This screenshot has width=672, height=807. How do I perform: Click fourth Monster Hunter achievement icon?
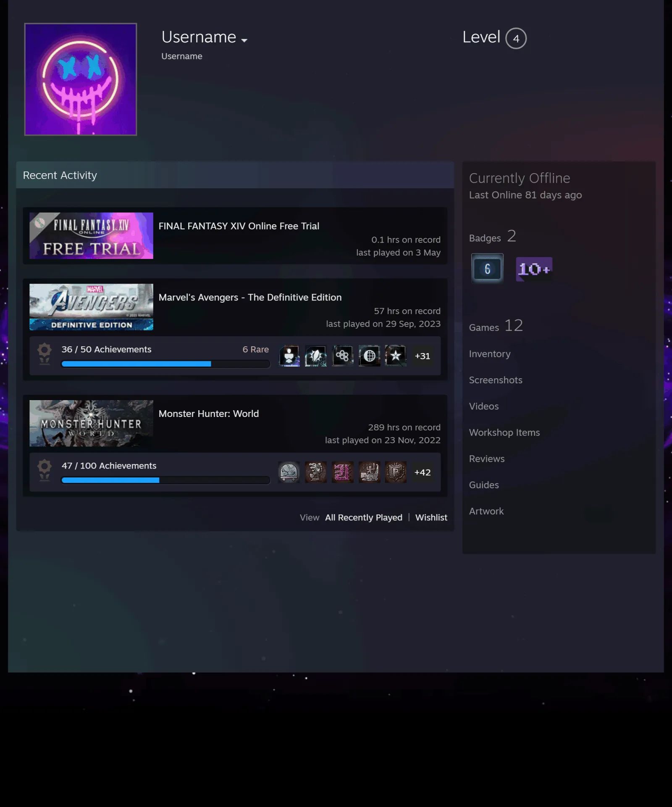[370, 472]
